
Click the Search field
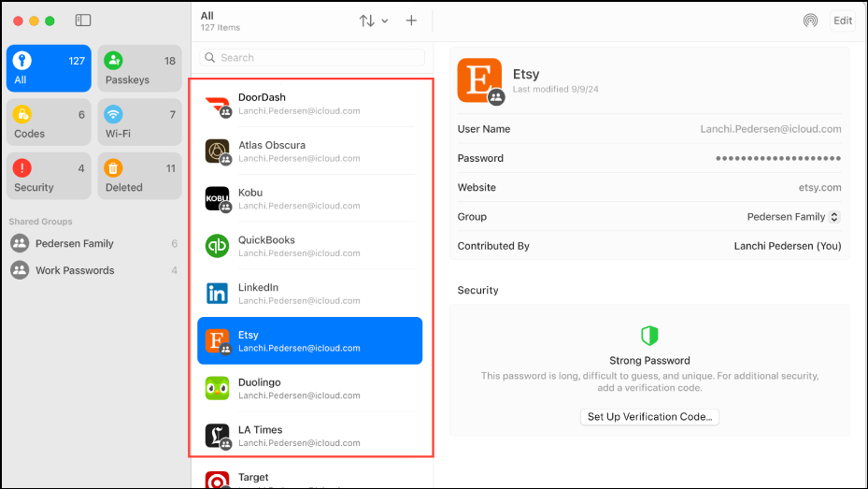312,58
